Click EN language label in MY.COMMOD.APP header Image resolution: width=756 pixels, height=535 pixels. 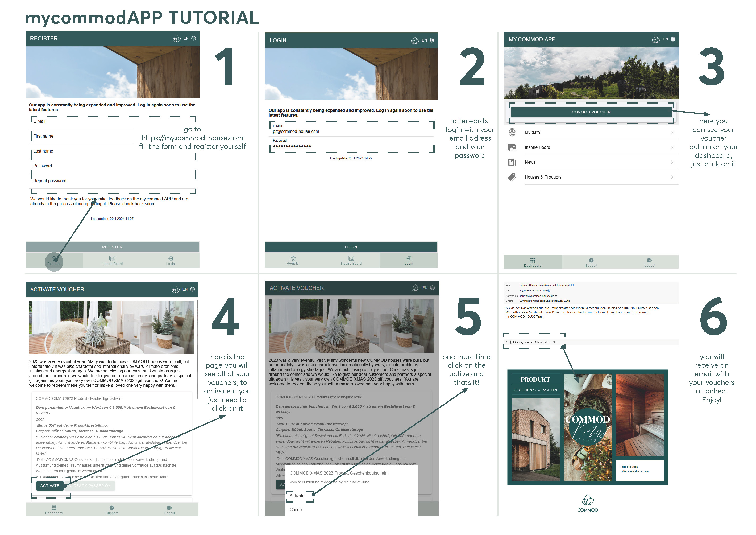click(x=666, y=39)
